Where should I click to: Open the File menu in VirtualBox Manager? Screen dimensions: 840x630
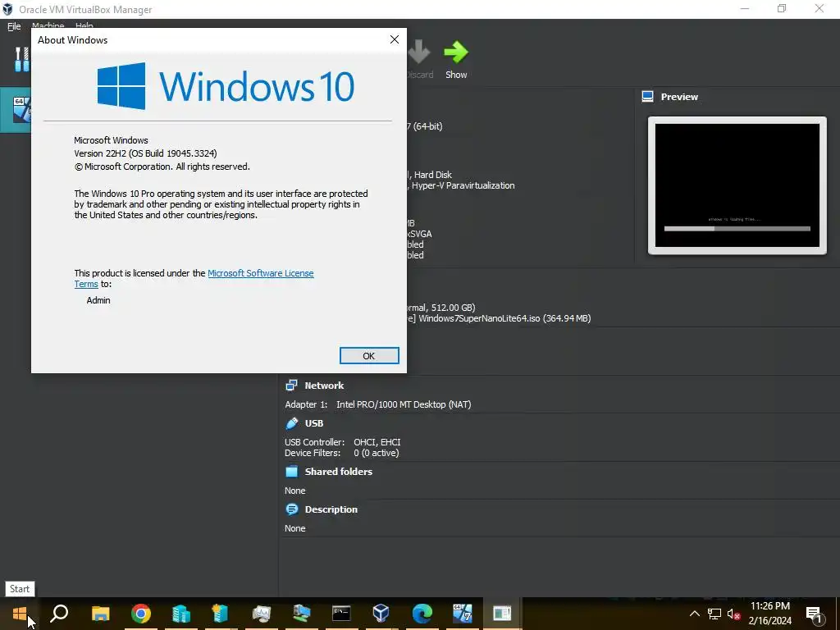click(14, 25)
